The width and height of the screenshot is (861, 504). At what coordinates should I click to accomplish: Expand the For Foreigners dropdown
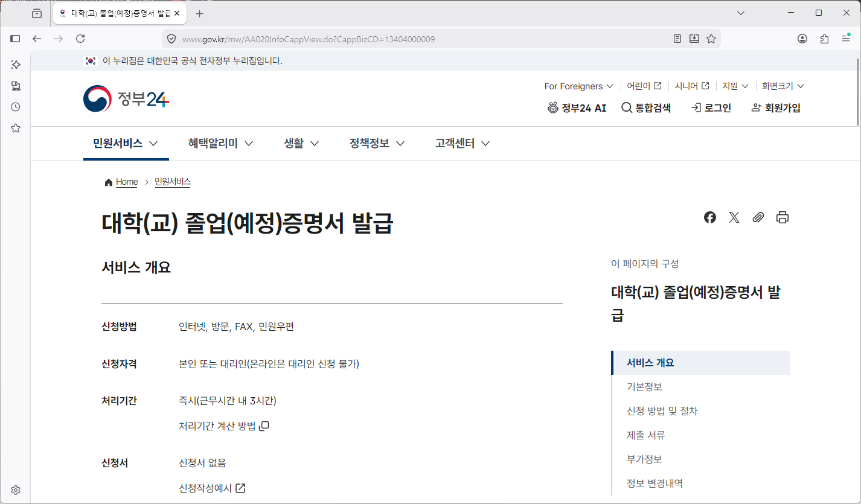click(x=578, y=86)
